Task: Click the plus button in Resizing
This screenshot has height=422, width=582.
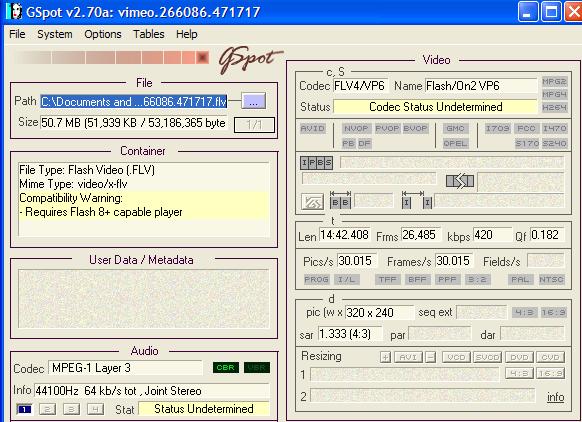Action: [x=385, y=357]
